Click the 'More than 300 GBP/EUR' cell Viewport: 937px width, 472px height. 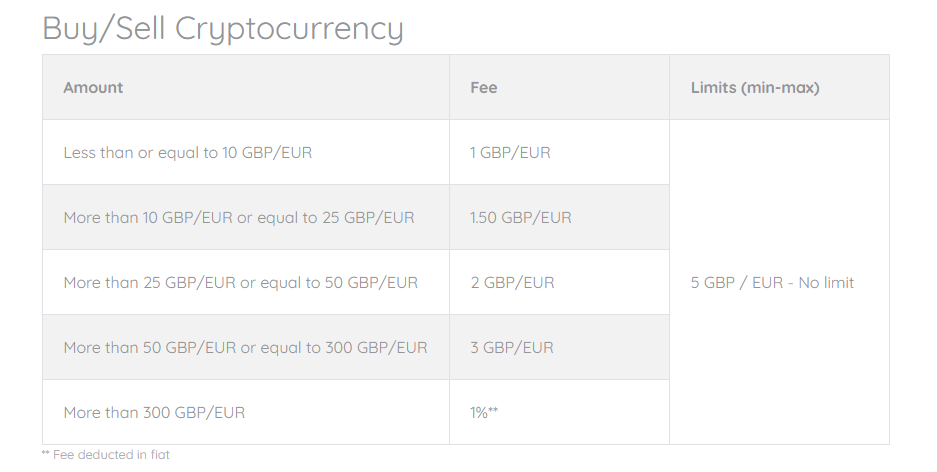[246, 412]
